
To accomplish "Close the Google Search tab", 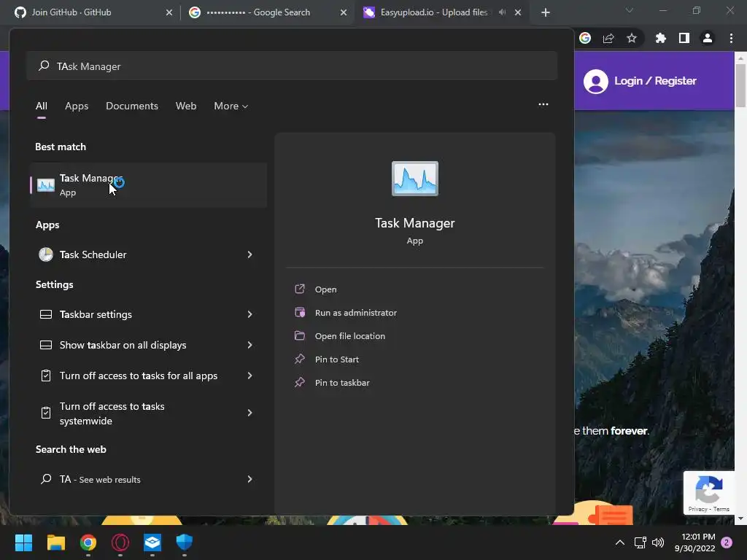I will point(344,12).
